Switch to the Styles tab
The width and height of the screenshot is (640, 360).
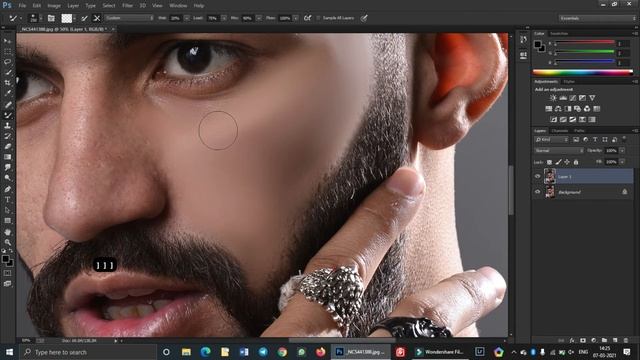[569, 82]
